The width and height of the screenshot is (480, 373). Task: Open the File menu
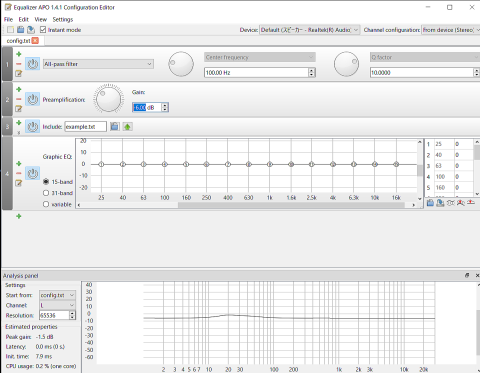8,19
